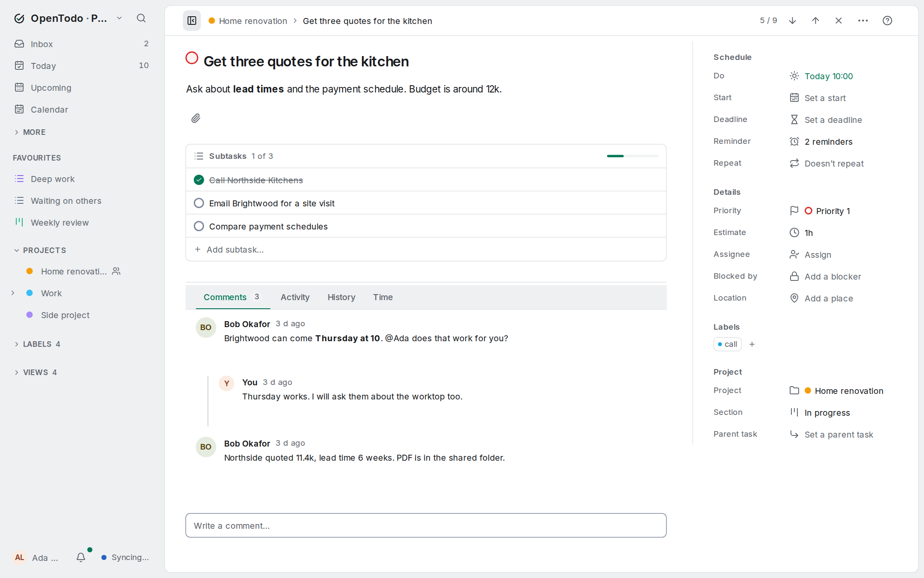This screenshot has height=578, width=924.
Task: Click the priority flag icon
Action: [x=794, y=211]
